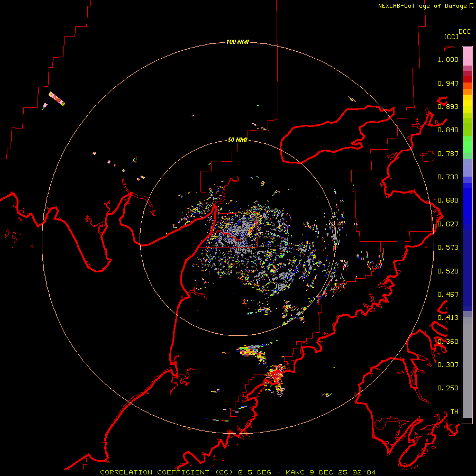Click the 0.573 legend value

448,248
